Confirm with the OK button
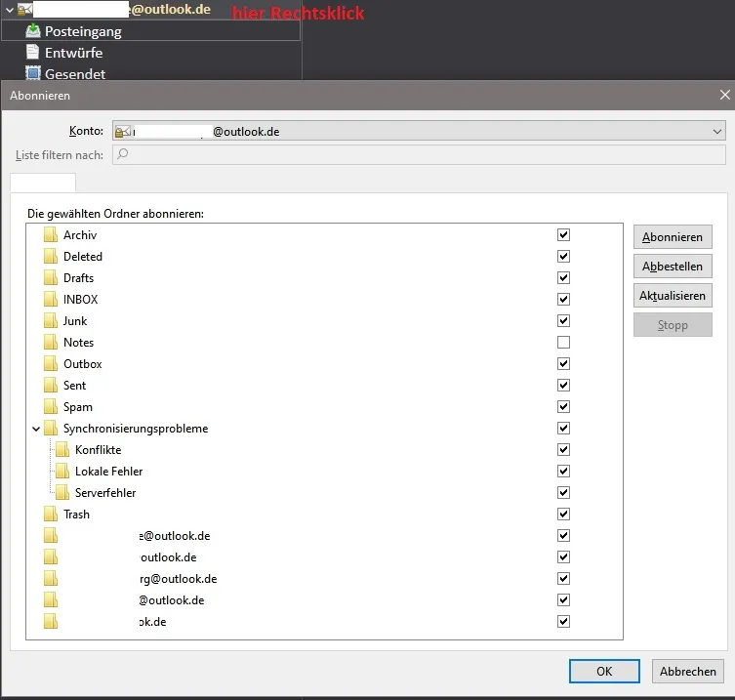 pos(604,672)
